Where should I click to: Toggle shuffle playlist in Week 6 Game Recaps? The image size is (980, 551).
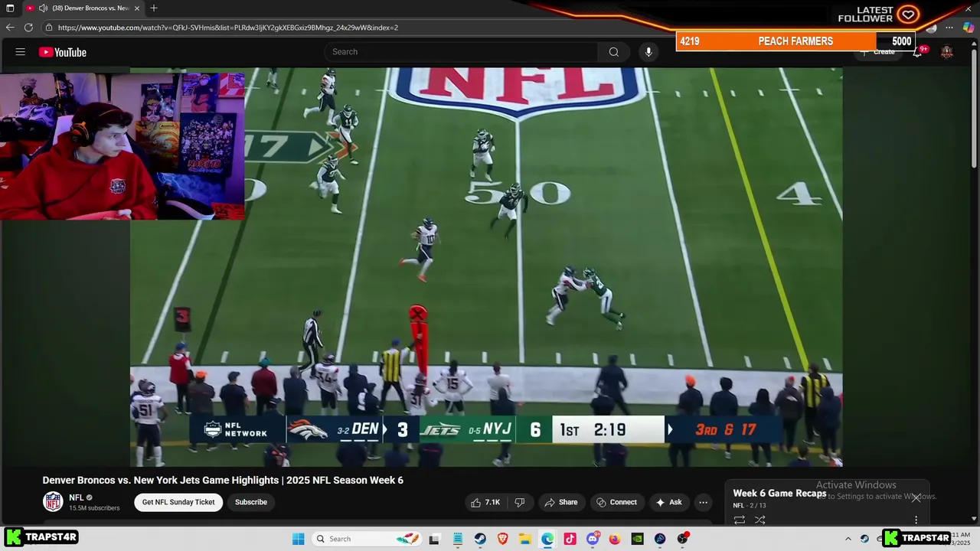point(760,520)
